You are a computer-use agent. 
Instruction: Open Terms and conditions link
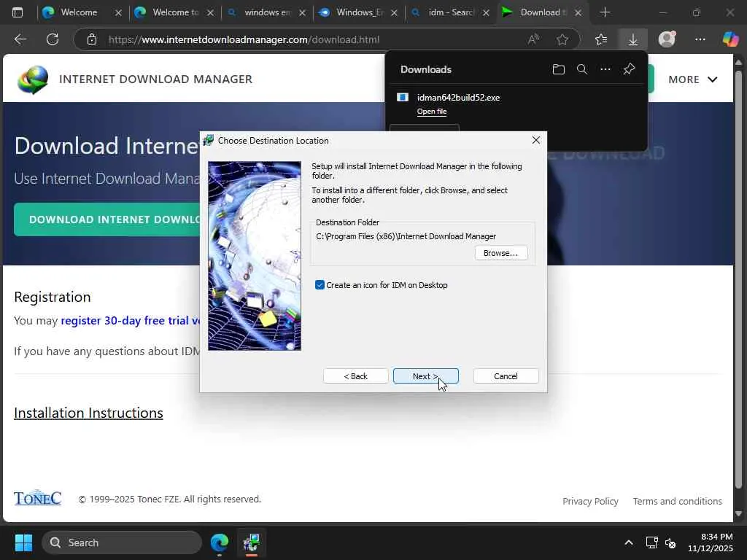coord(677,501)
